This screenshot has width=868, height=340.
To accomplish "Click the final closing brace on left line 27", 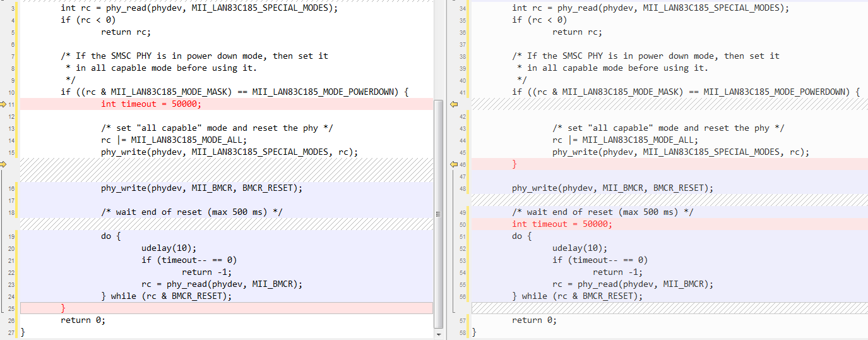I will pyautogui.click(x=23, y=332).
